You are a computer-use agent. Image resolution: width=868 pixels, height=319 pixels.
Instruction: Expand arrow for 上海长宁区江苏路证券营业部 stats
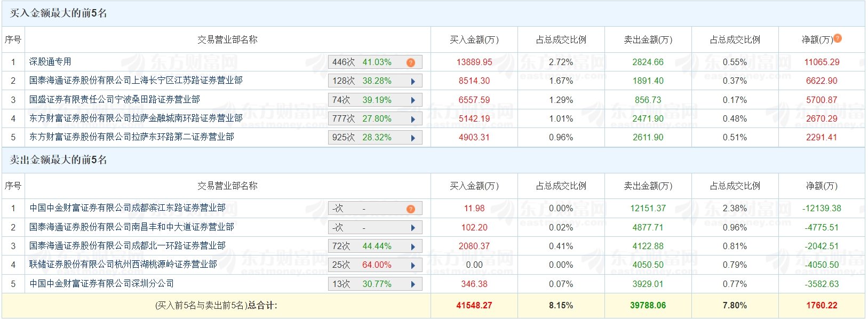pos(413,82)
